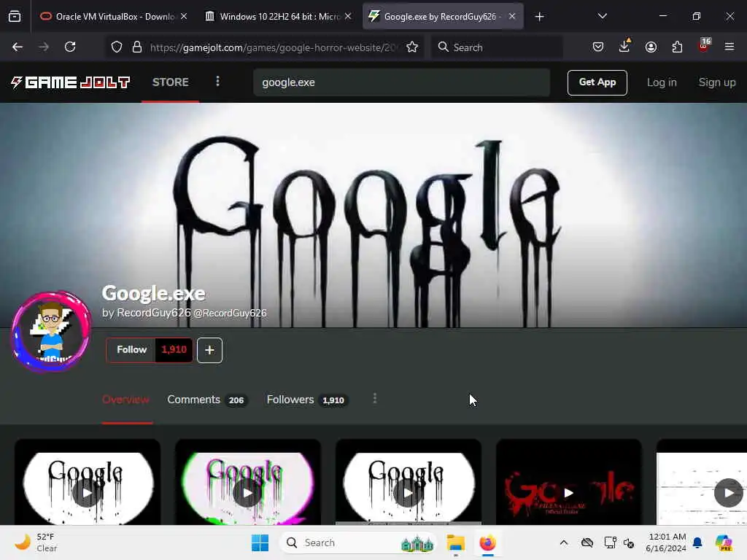Open the tracking protection shield icon

(x=117, y=47)
